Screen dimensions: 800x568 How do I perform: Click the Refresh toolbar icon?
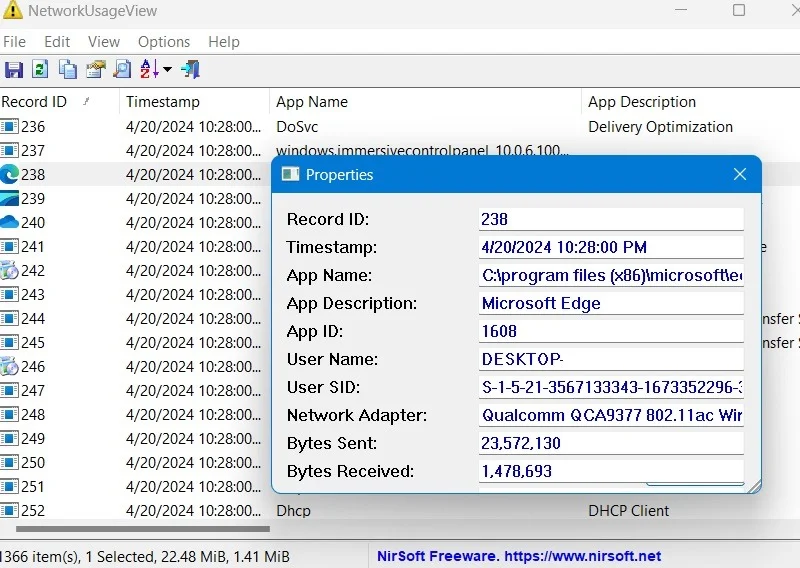pyautogui.click(x=40, y=69)
